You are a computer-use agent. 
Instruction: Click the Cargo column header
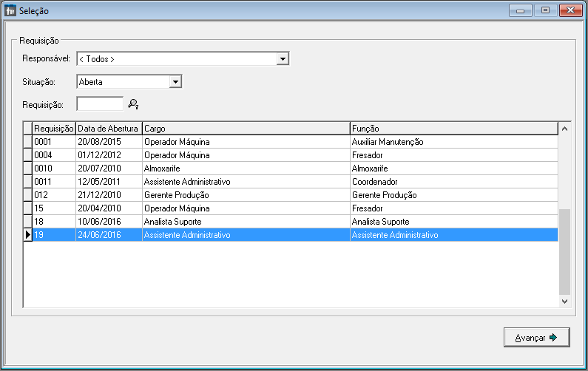tap(245, 129)
